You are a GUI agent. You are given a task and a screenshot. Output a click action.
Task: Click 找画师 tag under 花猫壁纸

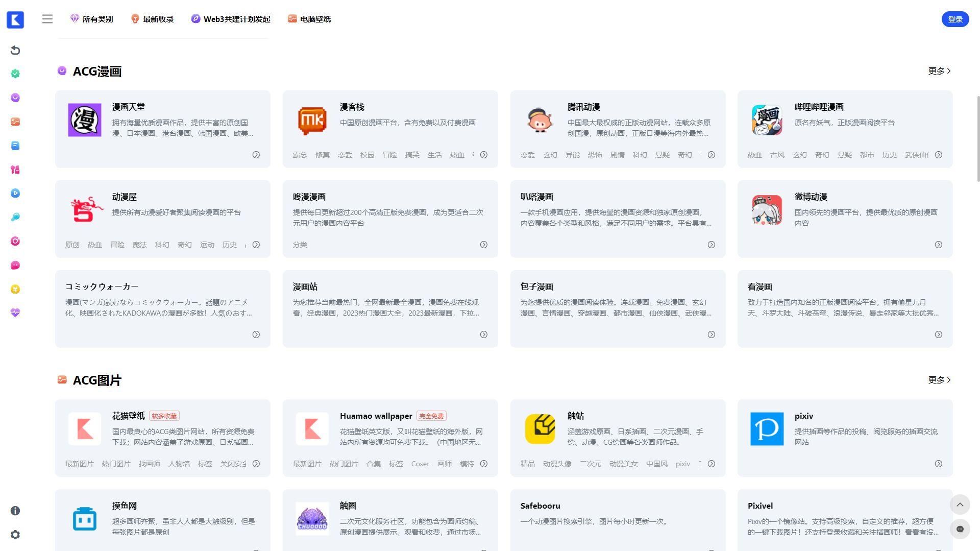[x=150, y=464]
